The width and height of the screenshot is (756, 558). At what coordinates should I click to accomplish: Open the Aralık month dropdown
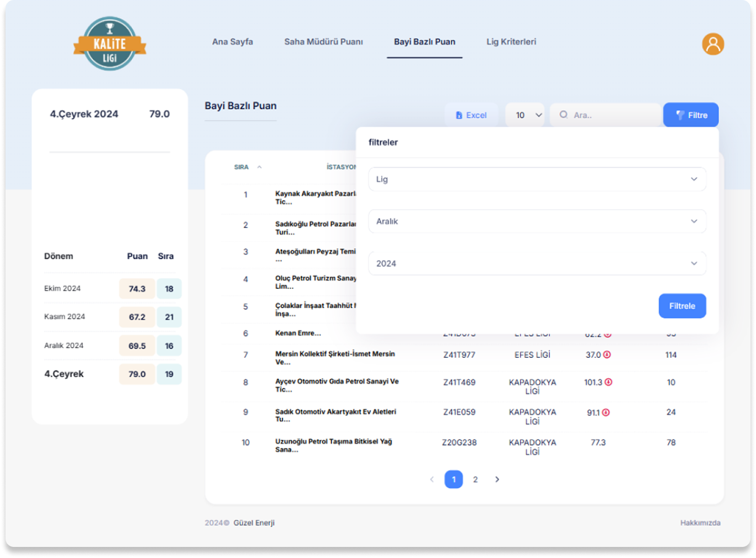(537, 221)
